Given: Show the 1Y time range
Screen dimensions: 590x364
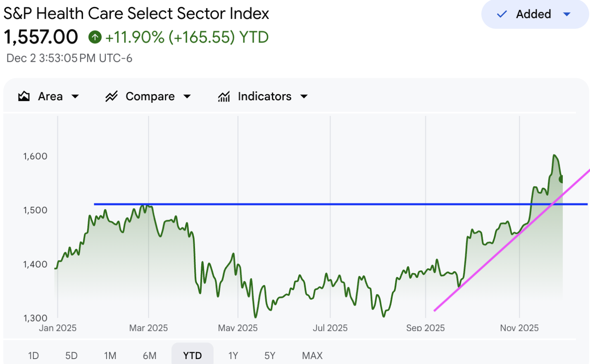Looking at the screenshot, I should pos(233,355).
